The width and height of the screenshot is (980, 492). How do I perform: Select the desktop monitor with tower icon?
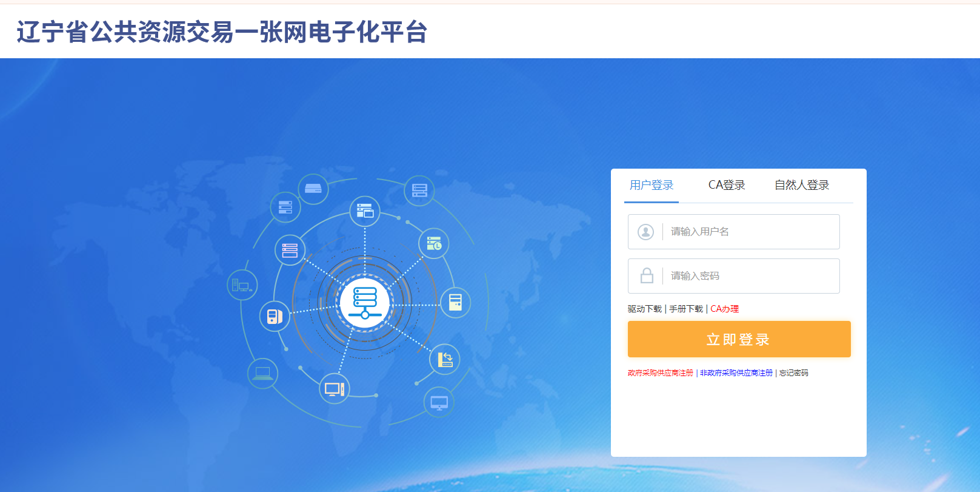335,389
